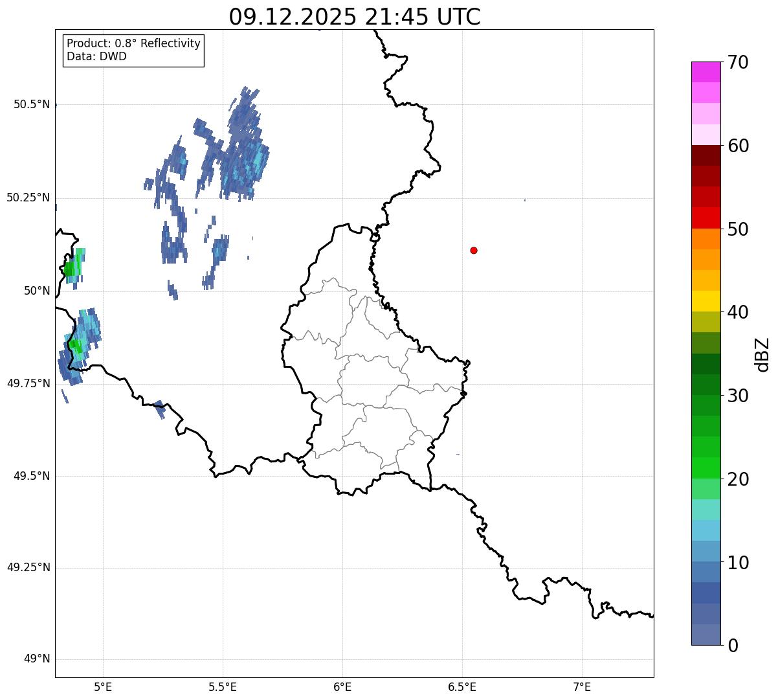Click the 6.5°E longitude label
Viewport: 778px width, 700px height.
click(462, 686)
